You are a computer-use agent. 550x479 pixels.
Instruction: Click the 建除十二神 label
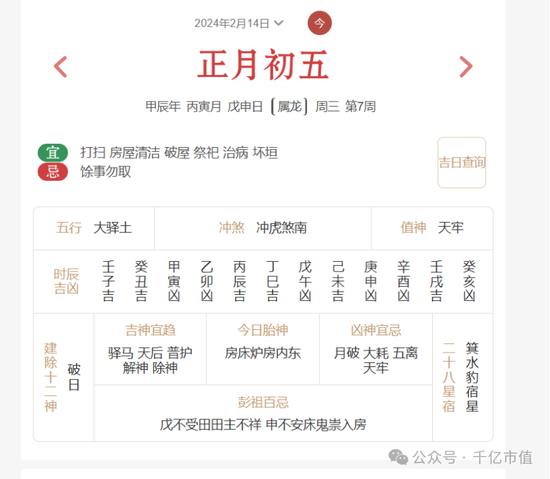51,378
